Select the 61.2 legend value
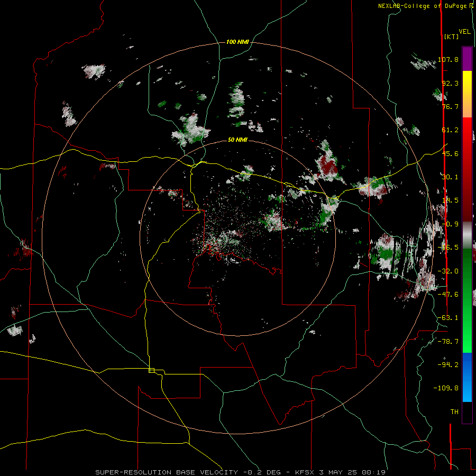Viewport: 476px width, 476px height. (x=450, y=130)
